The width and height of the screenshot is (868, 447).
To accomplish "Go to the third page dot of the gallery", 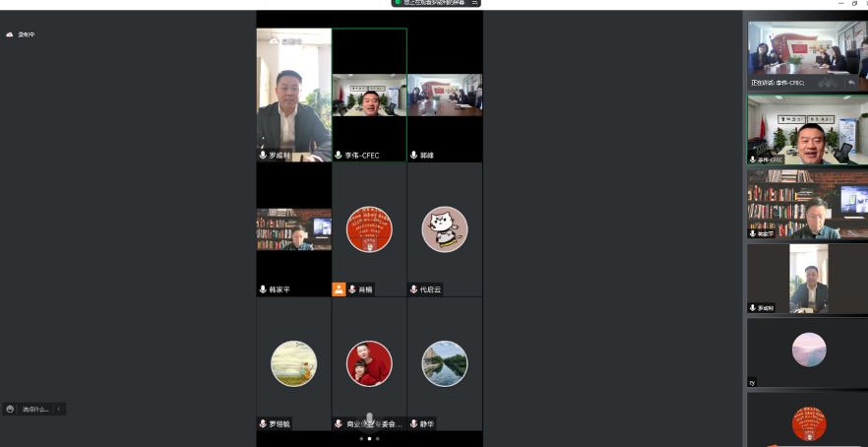I will point(377,438).
